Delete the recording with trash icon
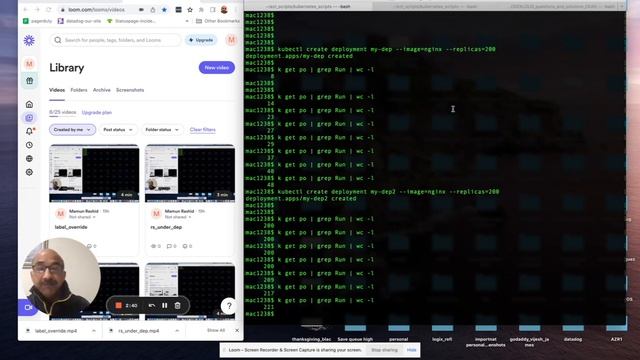The image size is (640, 360). coord(178,305)
